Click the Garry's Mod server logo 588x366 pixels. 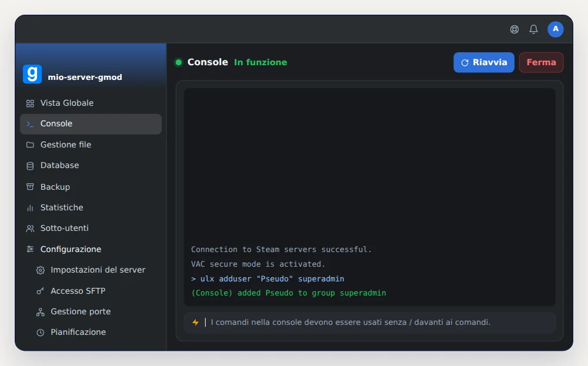tap(32, 74)
